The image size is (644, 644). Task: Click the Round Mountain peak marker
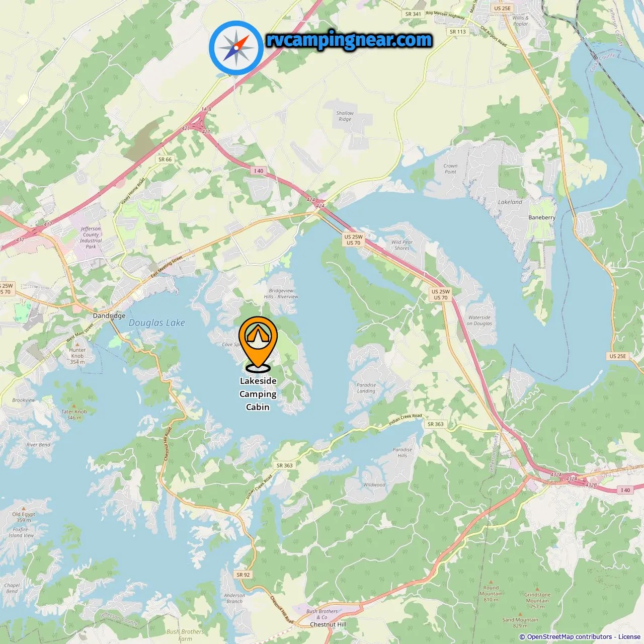491,582
